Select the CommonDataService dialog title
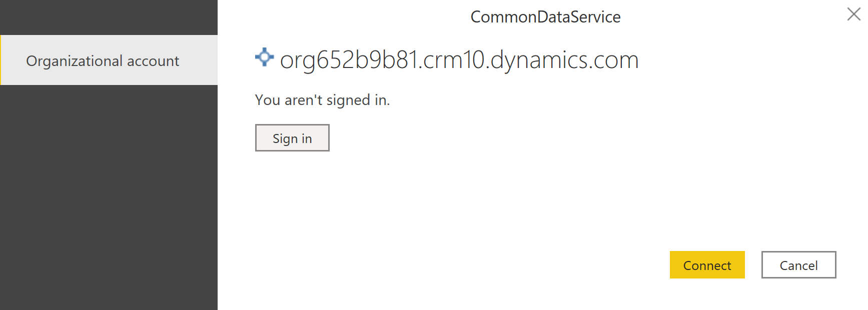 [x=545, y=16]
